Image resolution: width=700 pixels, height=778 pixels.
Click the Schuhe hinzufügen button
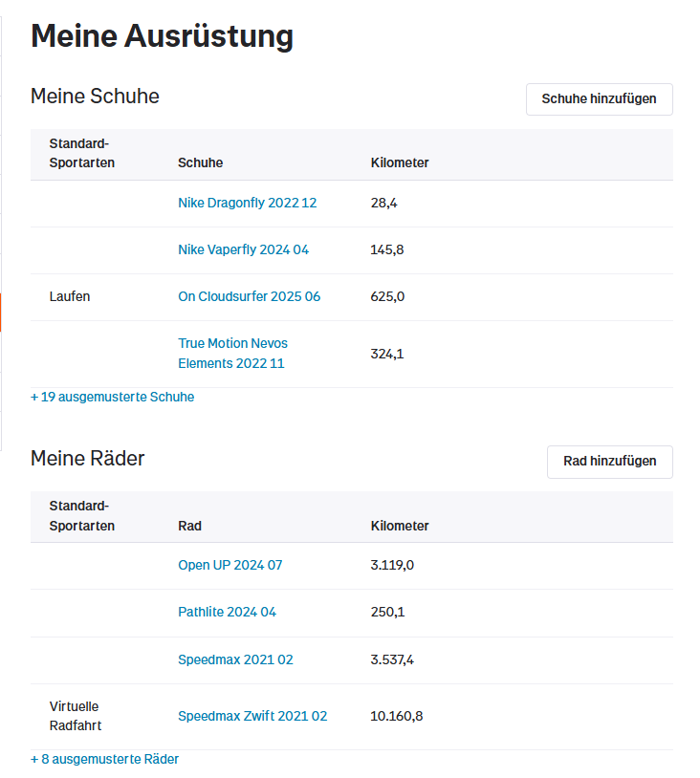599,99
